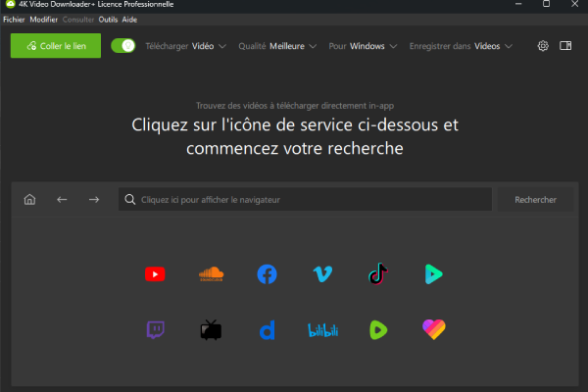Navigate forward with the right arrow
Image resolution: width=588 pixels, height=392 pixels.
tap(94, 200)
